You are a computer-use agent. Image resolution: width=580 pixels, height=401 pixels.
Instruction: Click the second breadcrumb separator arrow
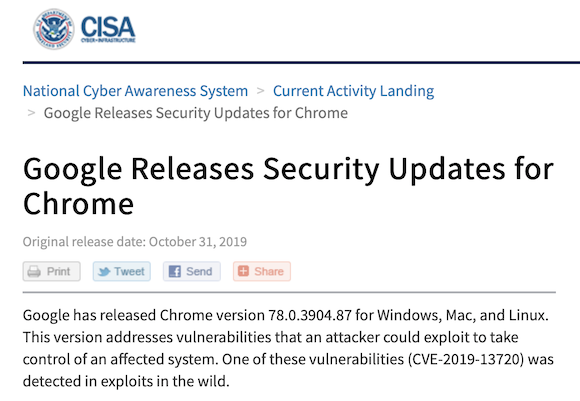[31, 112]
